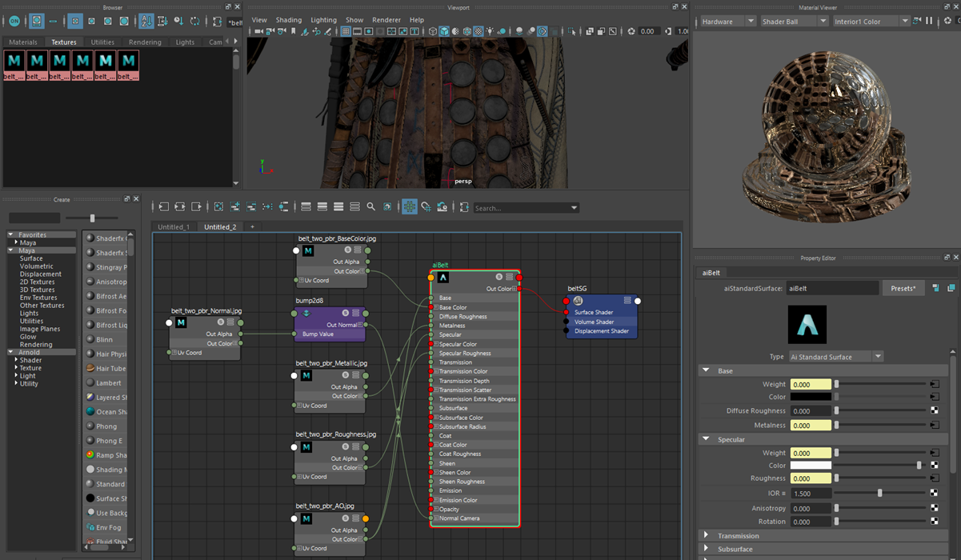Click the node editor Search field

click(520, 208)
